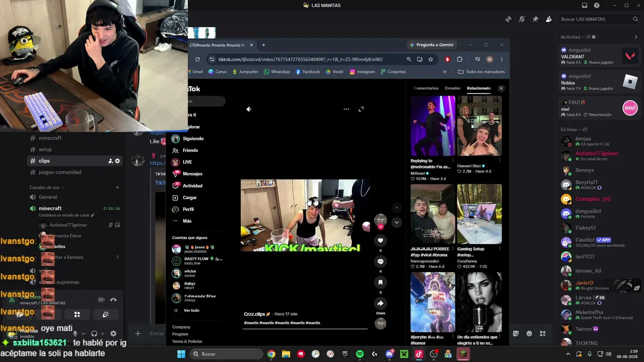Open the TikTok video more options menu
This screenshot has height=362, width=644.
[x=346, y=109]
